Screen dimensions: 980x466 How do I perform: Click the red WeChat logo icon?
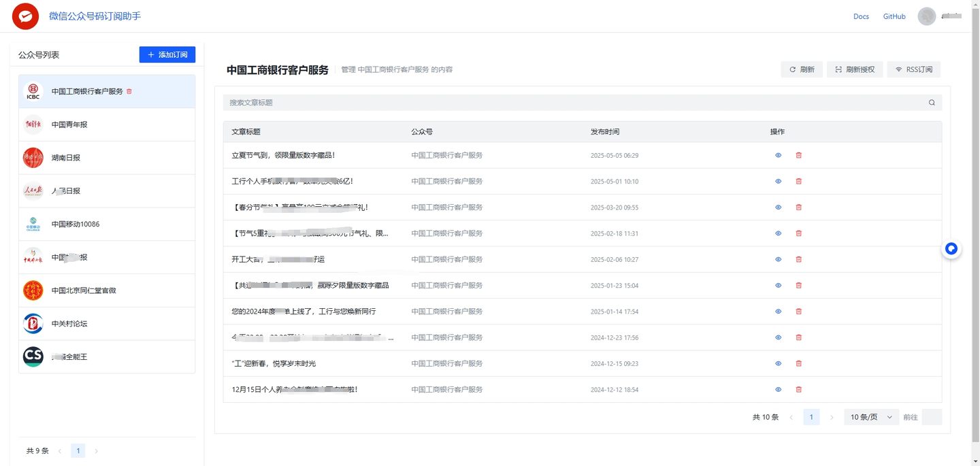click(x=25, y=16)
